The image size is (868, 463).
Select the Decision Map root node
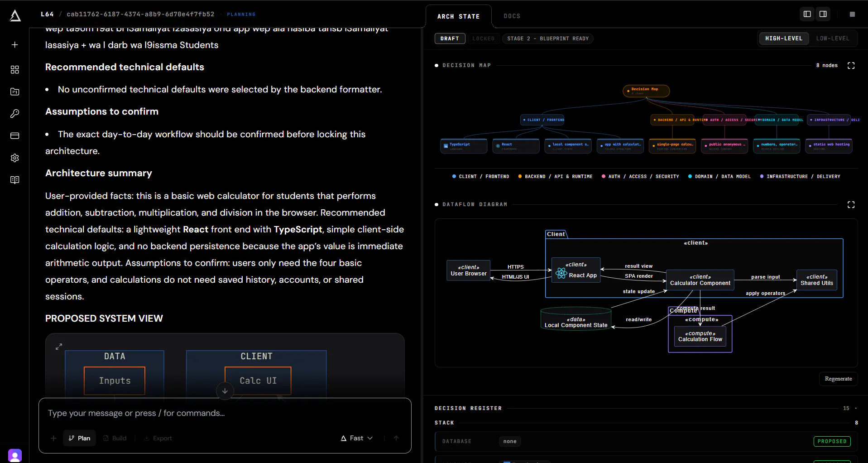coord(646,91)
